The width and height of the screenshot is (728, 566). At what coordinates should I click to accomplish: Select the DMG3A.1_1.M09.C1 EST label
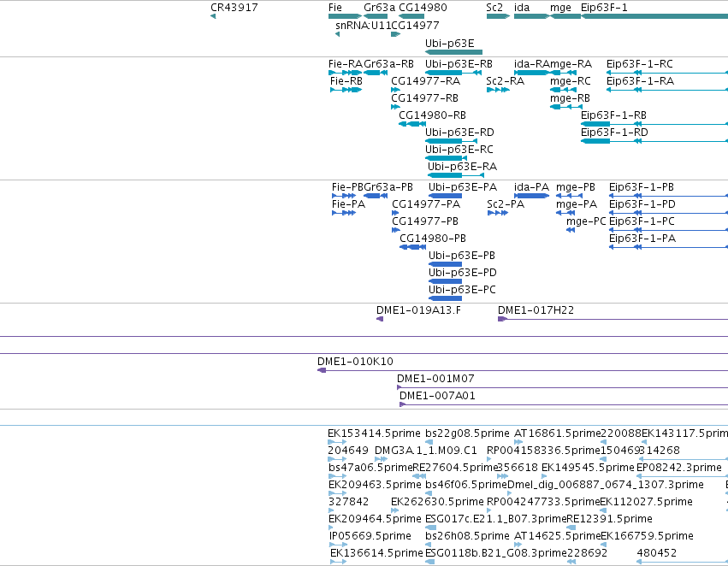pos(426,451)
